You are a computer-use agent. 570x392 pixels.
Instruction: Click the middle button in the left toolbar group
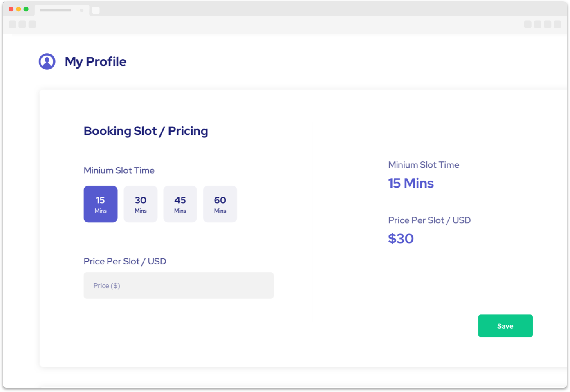[22, 25]
